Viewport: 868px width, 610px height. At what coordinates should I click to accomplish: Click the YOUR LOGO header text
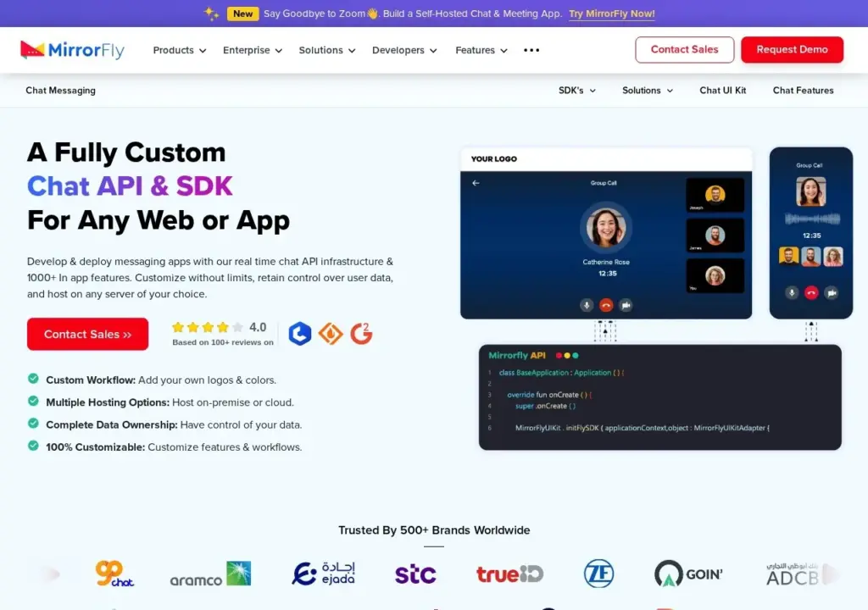(494, 159)
